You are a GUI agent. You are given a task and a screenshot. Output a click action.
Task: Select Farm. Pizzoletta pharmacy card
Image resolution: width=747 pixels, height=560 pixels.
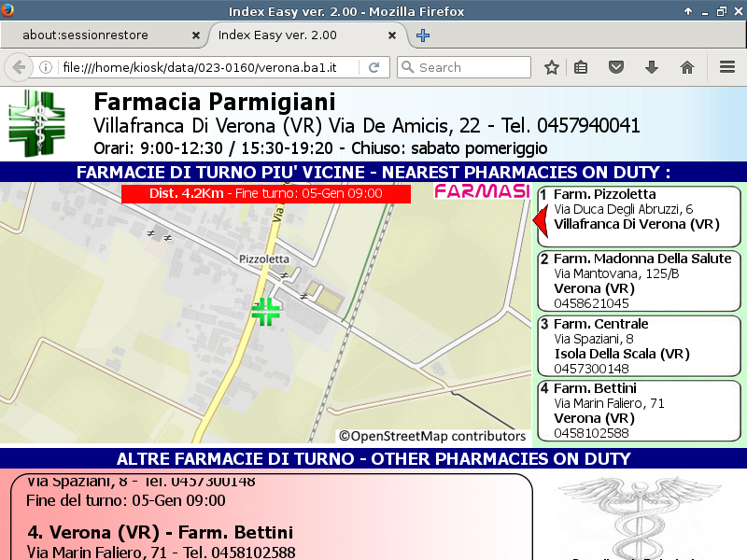click(x=639, y=217)
